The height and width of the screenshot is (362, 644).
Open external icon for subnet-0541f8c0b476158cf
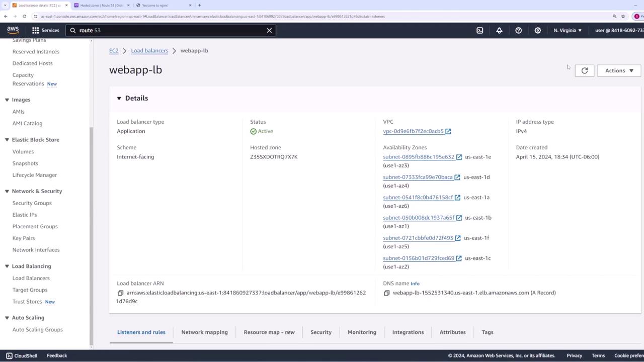(x=457, y=198)
